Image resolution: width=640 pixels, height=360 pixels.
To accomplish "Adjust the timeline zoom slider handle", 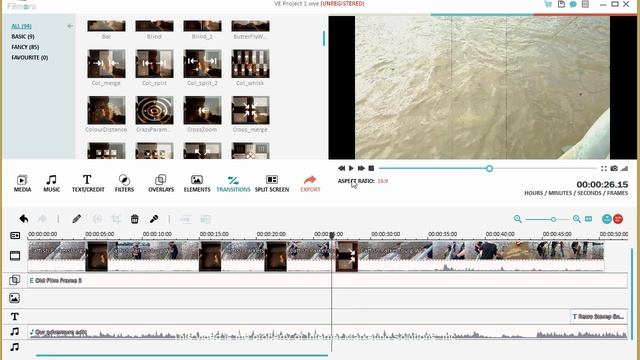I will coord(553,219).
